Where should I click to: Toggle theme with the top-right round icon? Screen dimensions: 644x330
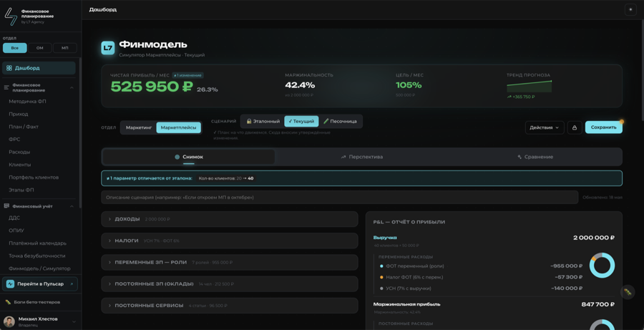630,10
